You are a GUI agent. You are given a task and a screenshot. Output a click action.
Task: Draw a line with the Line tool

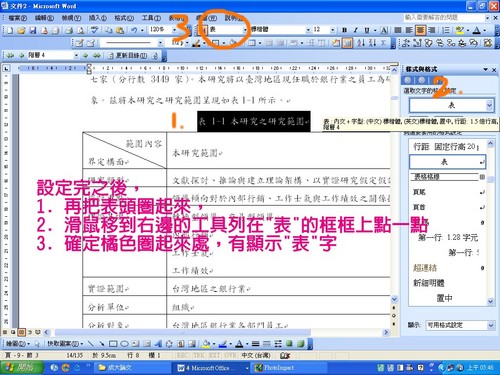[x=91, y=343]
